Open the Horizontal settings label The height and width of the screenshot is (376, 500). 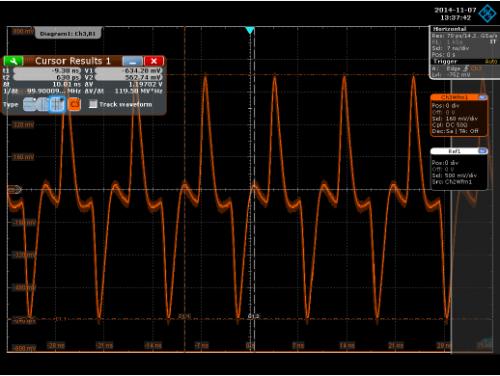coord(449,29)
